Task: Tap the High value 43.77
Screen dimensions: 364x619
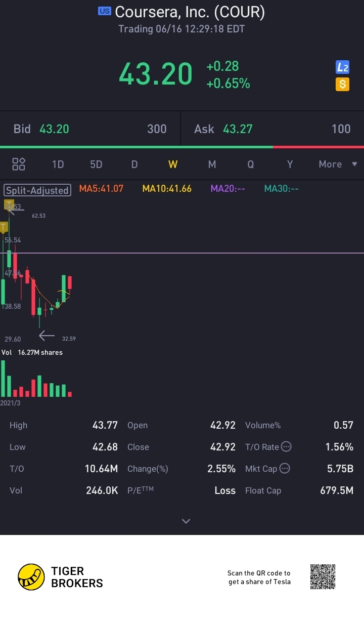Action: tap(105, 425)
